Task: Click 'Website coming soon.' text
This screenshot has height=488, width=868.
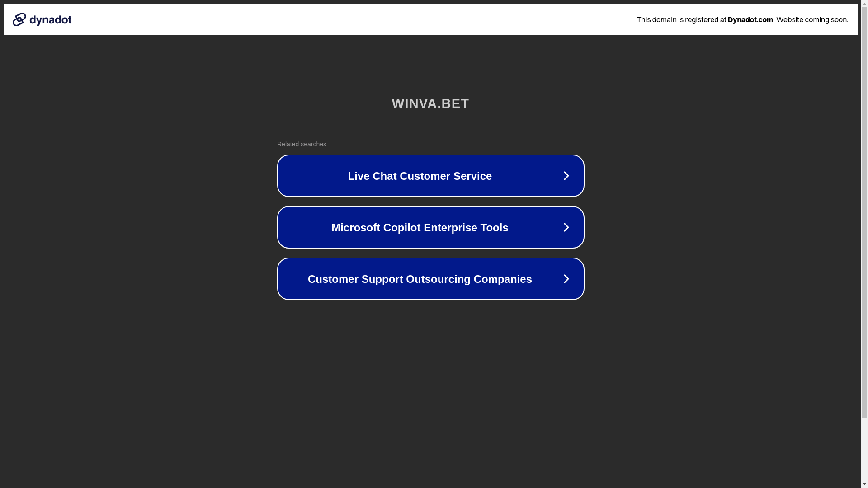Action: (812, 19)
